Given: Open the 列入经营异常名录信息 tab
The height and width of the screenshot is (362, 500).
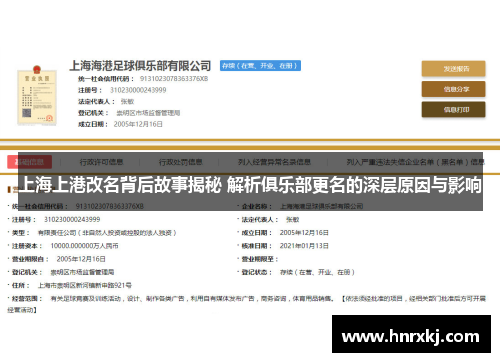Looking at the screenshot, I should pyautogui.click(x=274, y=162).
